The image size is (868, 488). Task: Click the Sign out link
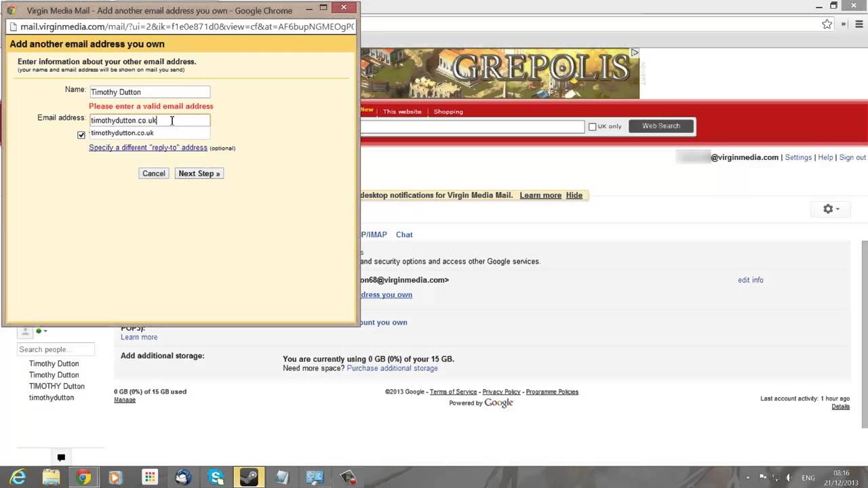click(x=852, y=157)
